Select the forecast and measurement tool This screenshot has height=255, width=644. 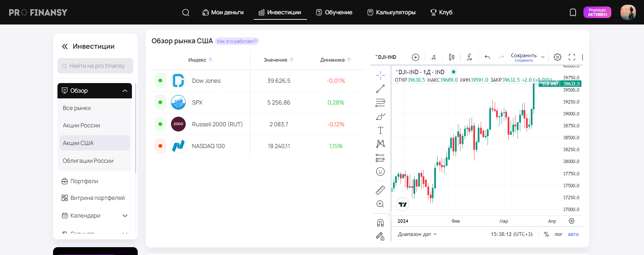click(x=380, y=158)
